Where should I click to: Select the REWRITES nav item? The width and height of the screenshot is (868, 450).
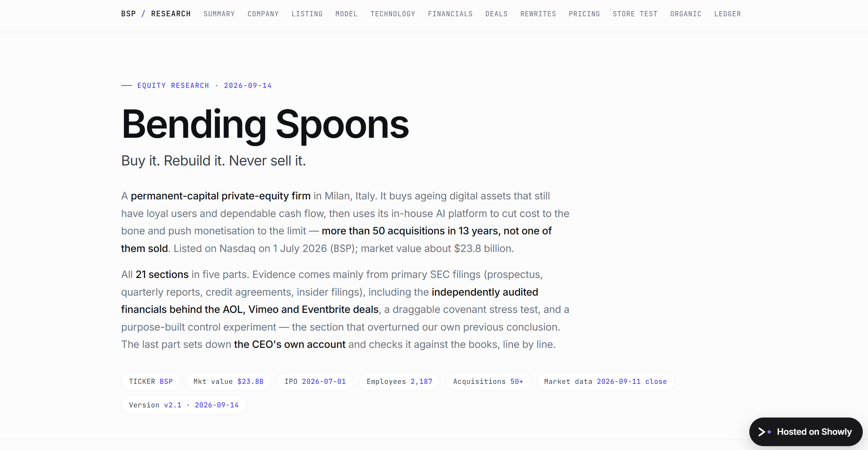click(538, 14)
